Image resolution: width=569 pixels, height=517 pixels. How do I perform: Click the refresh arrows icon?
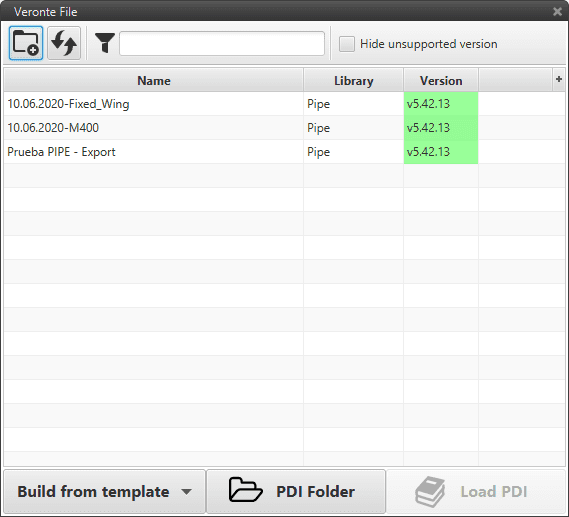pos(64,43)
